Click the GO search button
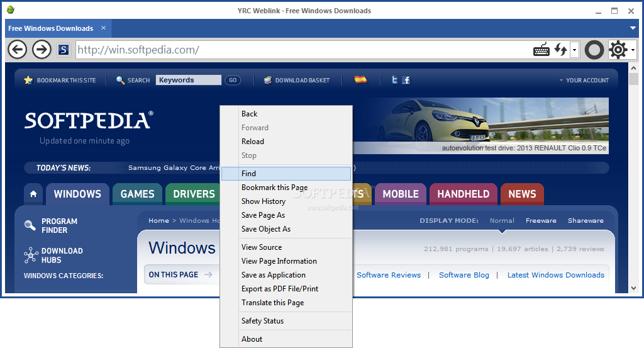This screenshot has height=348, width=644. click(233, 80)
